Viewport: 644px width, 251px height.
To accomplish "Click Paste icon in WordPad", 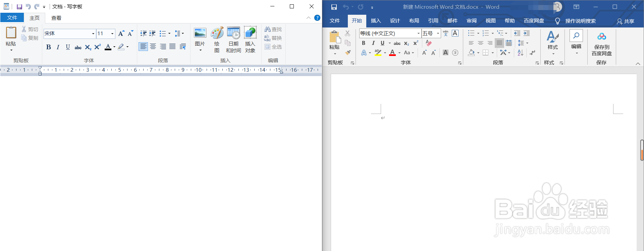I will click(x=11, y=33).
